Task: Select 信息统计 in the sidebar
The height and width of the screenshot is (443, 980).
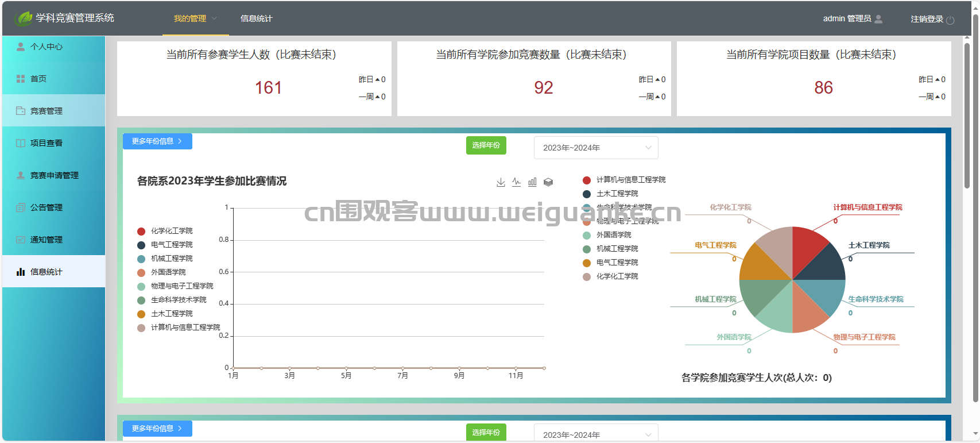Action: pos(53,272)
